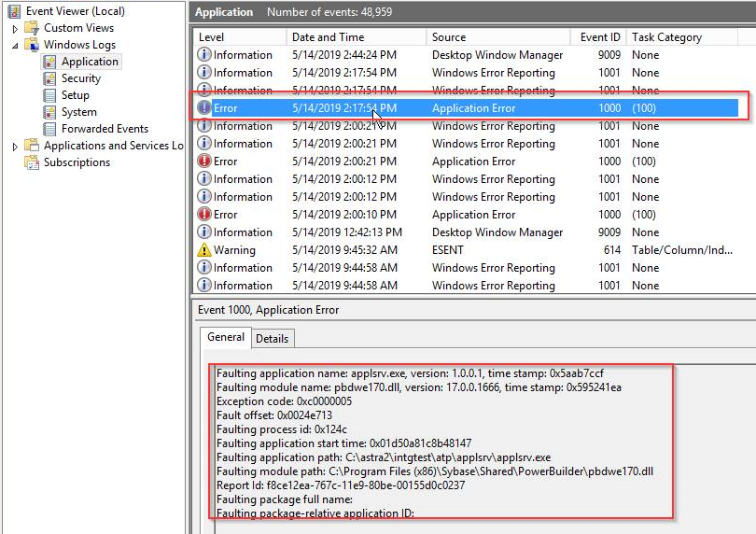Click the Setup log icon
Viewport: 756px width, 534px height.
pyautogui.click(x=50, y=95)
